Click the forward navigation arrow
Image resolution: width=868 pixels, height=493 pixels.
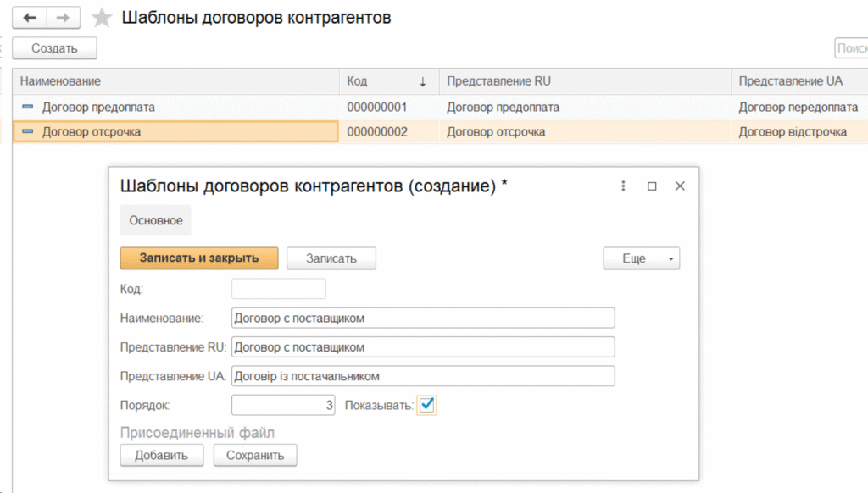pos(64,18)
